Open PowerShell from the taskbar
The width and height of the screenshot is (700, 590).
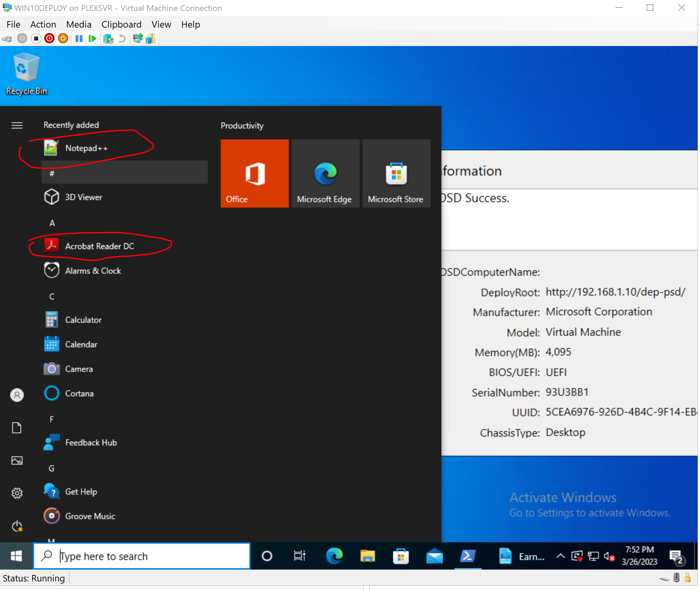tap(468, 556)
